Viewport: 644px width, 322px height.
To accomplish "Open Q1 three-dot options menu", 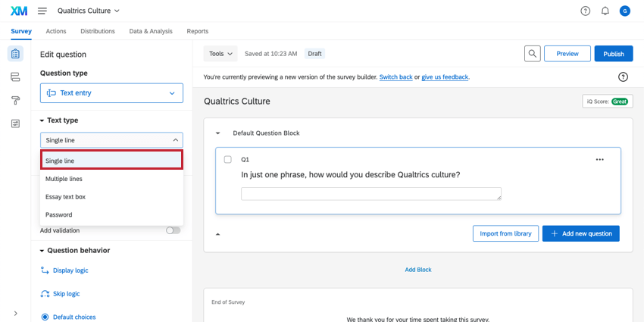I will point(599,159).
